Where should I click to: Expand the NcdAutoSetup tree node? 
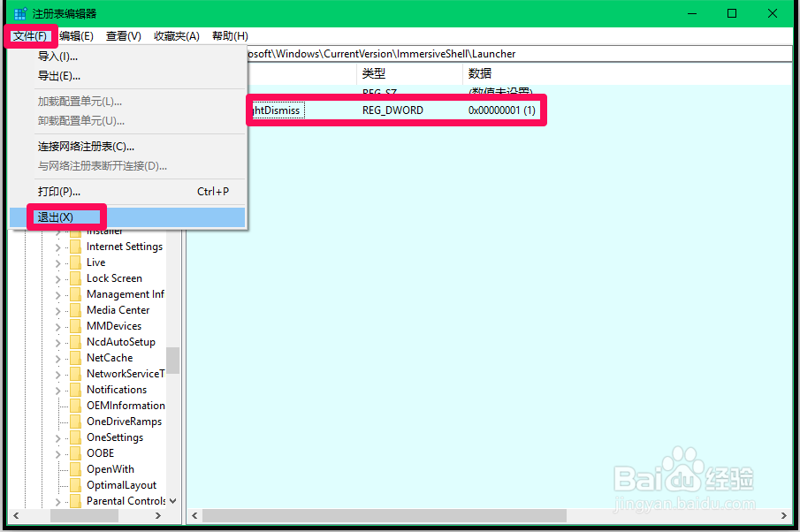point(57,343)
